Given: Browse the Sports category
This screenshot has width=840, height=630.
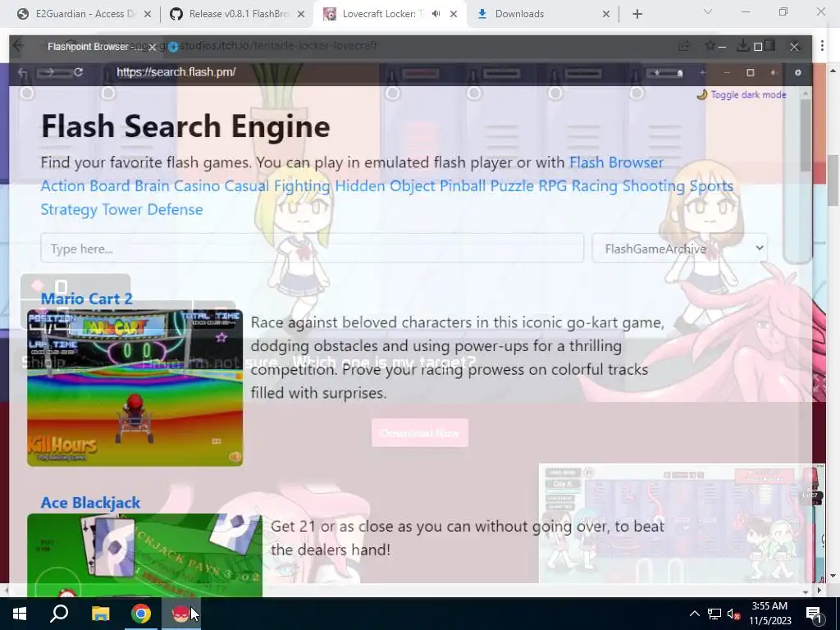Looking at the screenshot, I should 711,186.
